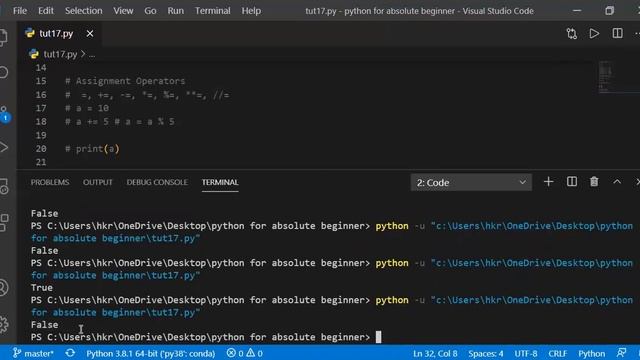
Task: Open the View menu
Action: (123, 11)
